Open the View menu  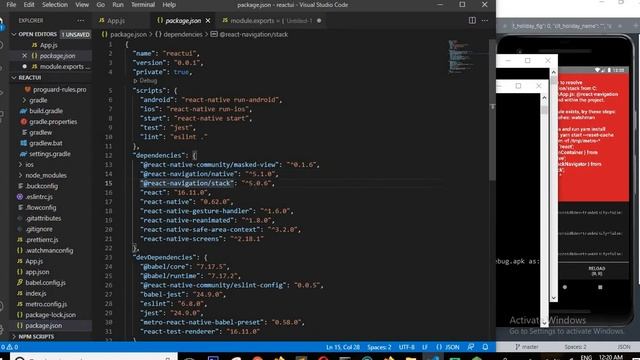click(82, 5)
